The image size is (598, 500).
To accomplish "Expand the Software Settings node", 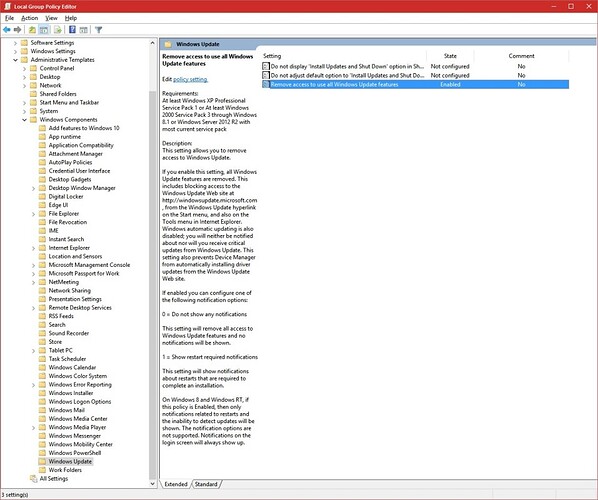I will pyautogui.click(x=15, y=43).
